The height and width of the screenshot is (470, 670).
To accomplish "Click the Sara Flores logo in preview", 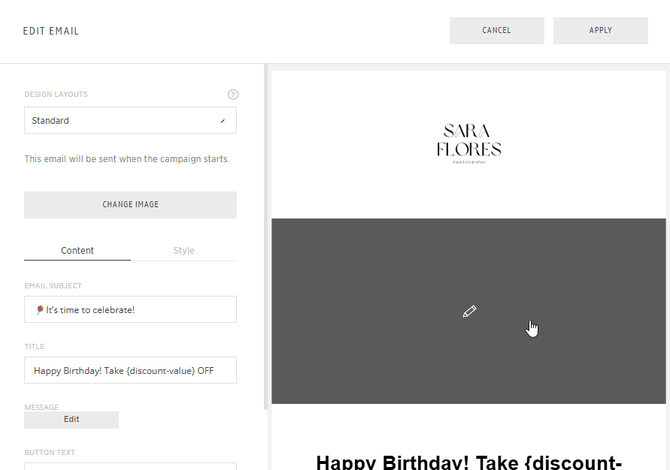I will [469, 144].
